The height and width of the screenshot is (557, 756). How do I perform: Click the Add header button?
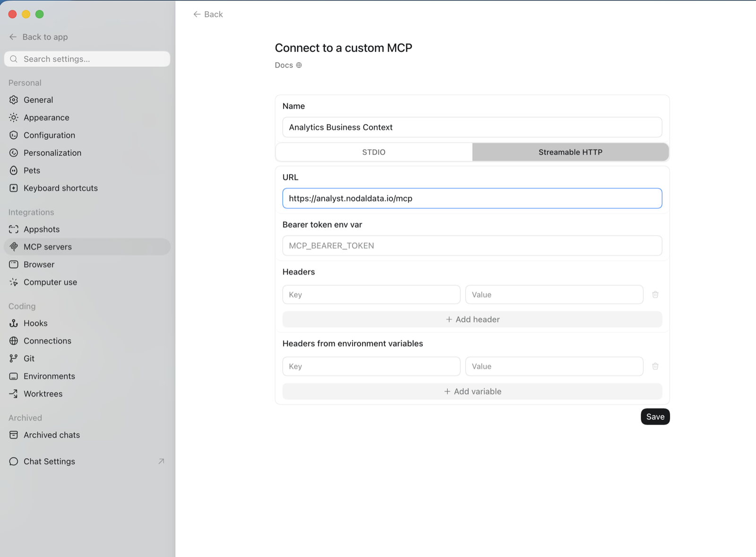pyautogui.click(x=472, y=319)
